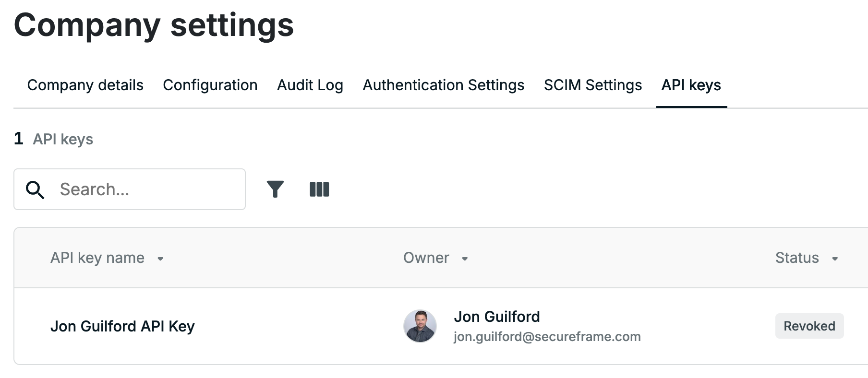Screen dimensions: 868x378
Task: Open the column layout icon
Action: click(319, 189)
